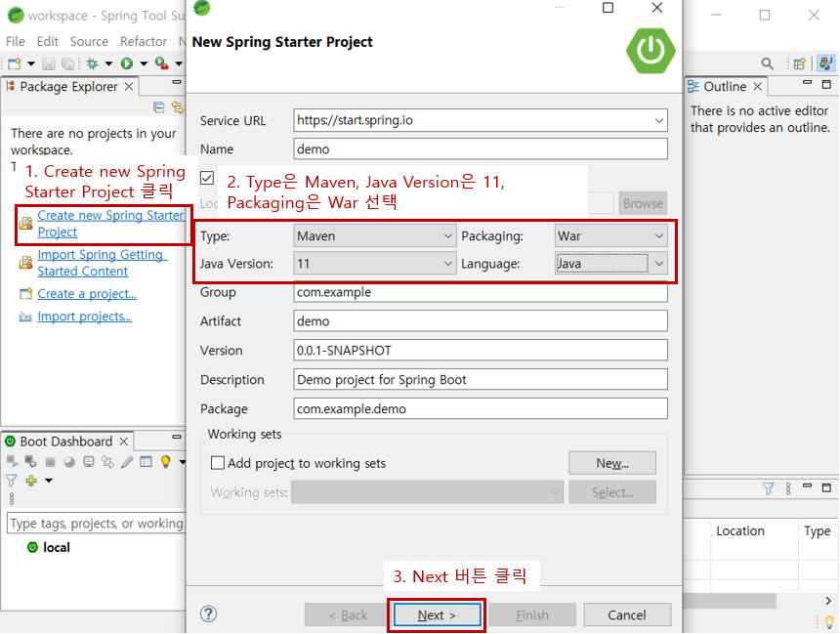The image size is (840, 634).
Task: Minimize the Package Explorer view
Action: coord(177,82)
